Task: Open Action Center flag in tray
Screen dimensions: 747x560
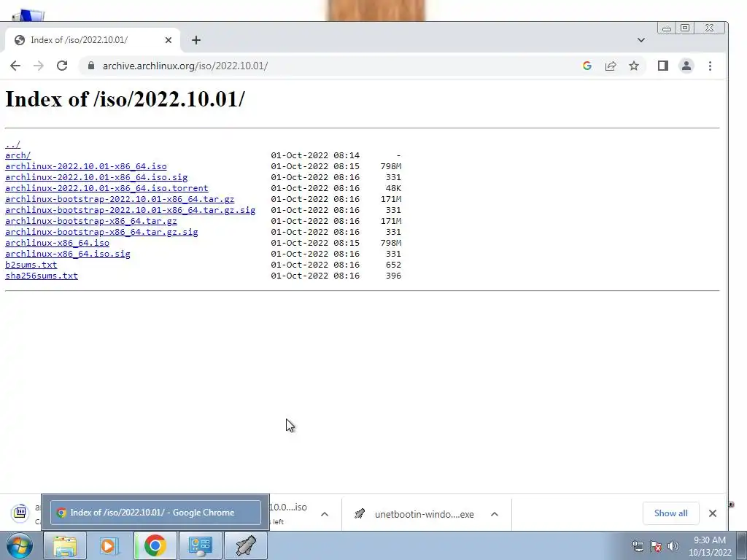Action: (656, 546)
